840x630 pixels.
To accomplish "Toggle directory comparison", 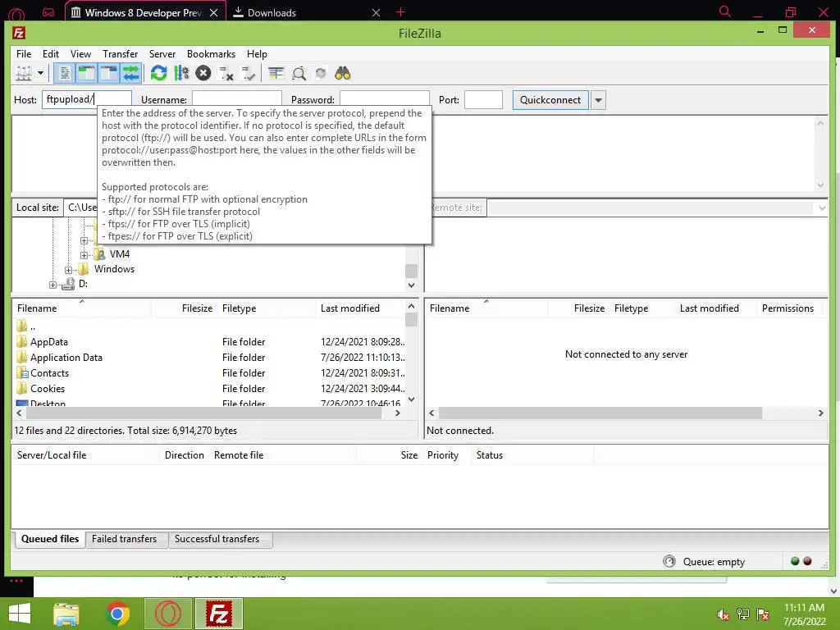I will click(299, 73).
